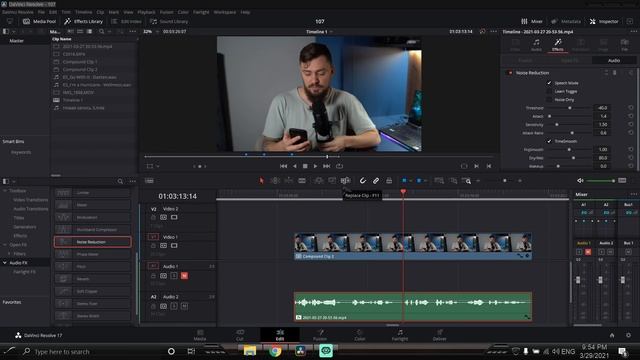Adjust the Dry/Wet slider handle

(x=573, y=158)
